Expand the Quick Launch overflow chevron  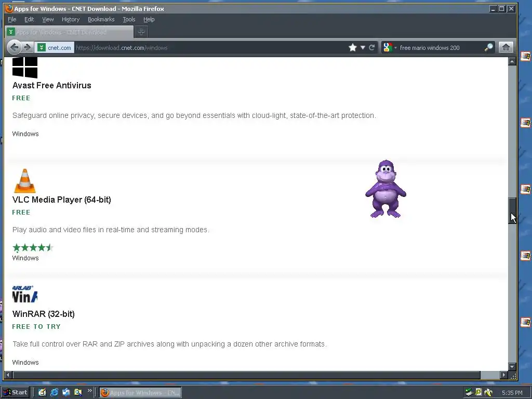[89, 391]
